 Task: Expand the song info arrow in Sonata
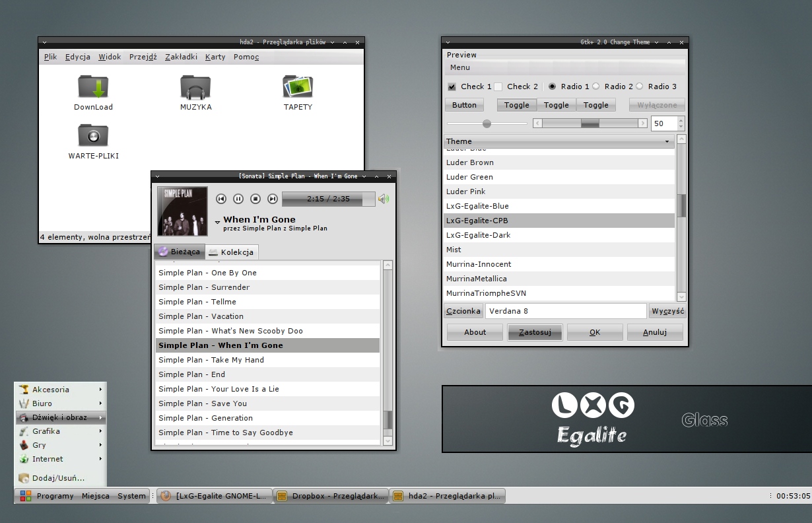point(217,223)
